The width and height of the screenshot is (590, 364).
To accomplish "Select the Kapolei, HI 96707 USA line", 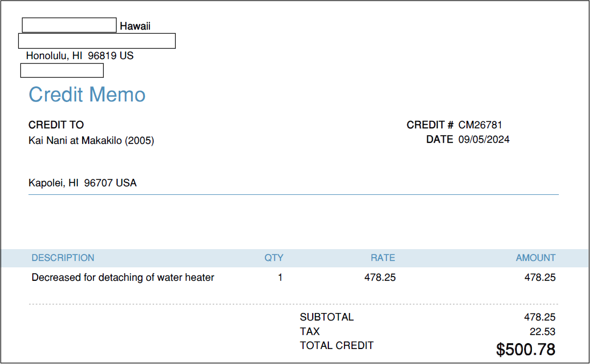I will coord(82,183).
